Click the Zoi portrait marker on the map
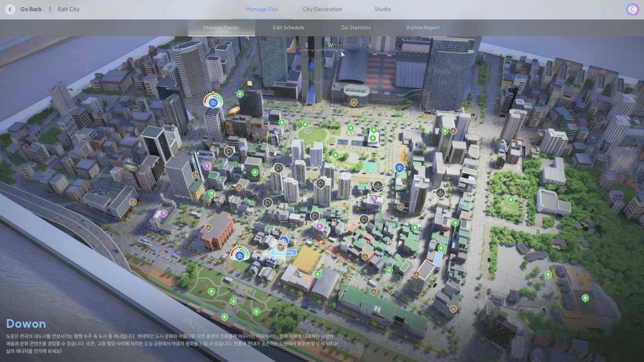644x362 pixels. point(281,246)
